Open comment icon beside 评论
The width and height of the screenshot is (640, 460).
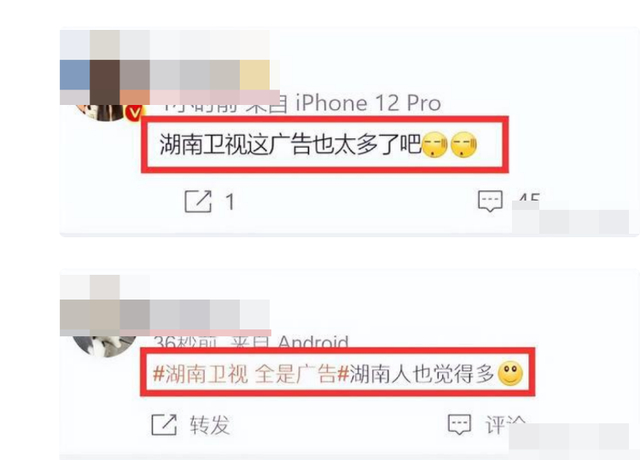point(460,424)
